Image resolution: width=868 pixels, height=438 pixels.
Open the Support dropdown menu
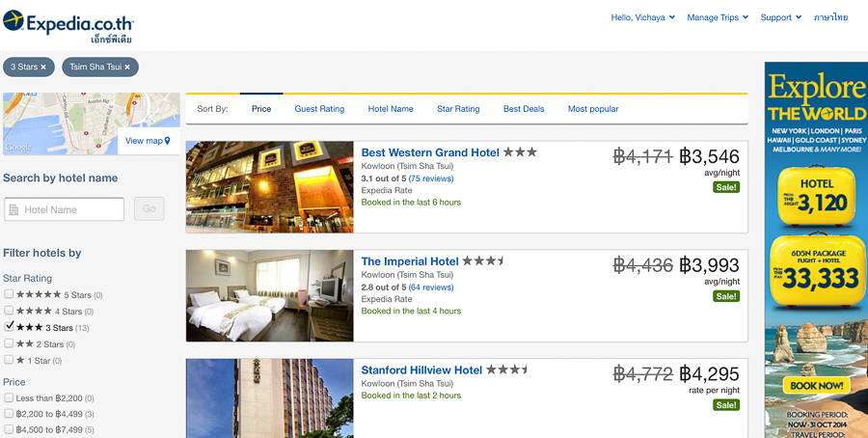[x=780, y=17]
